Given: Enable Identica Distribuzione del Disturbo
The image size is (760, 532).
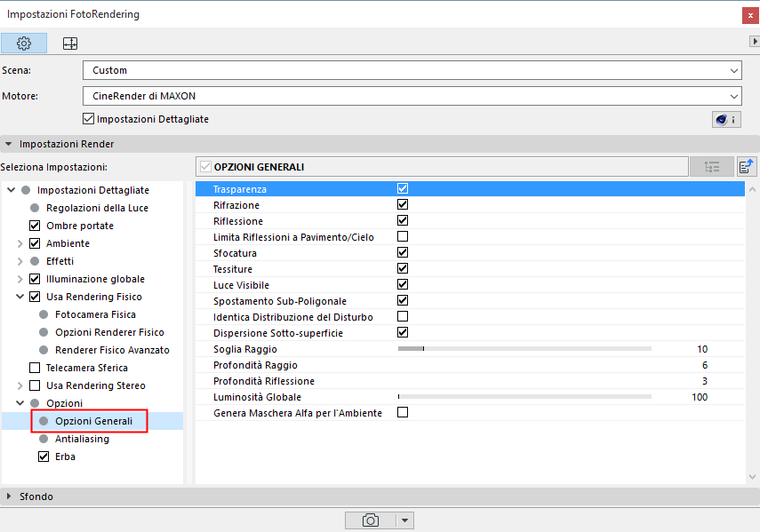Looking at the screenshot, I should 403,316.
